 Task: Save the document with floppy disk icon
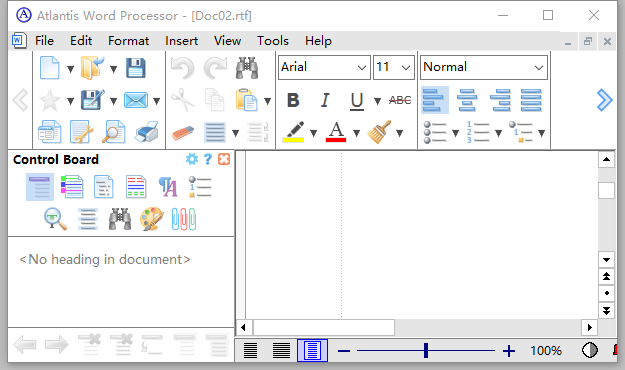point(136,68)
